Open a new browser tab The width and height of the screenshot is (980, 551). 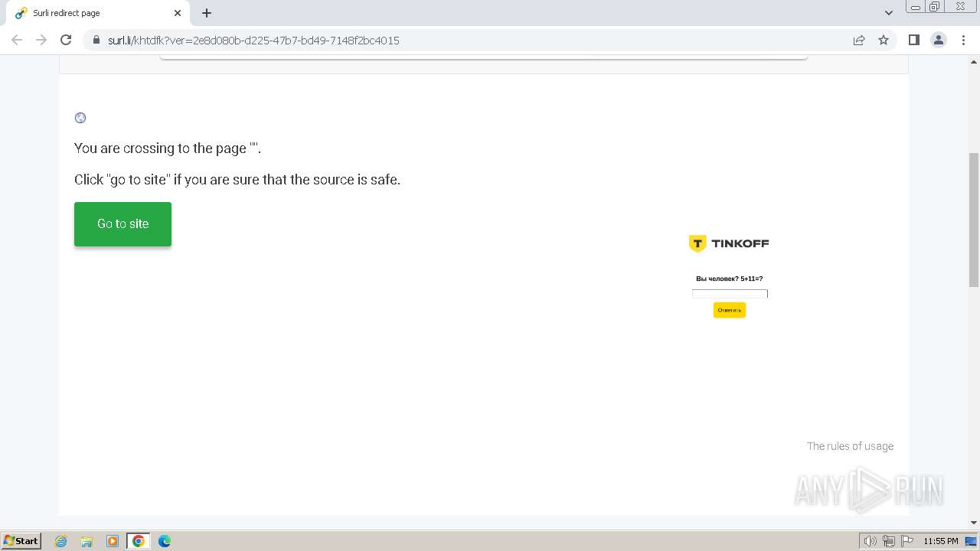click(x=207, y=13)
